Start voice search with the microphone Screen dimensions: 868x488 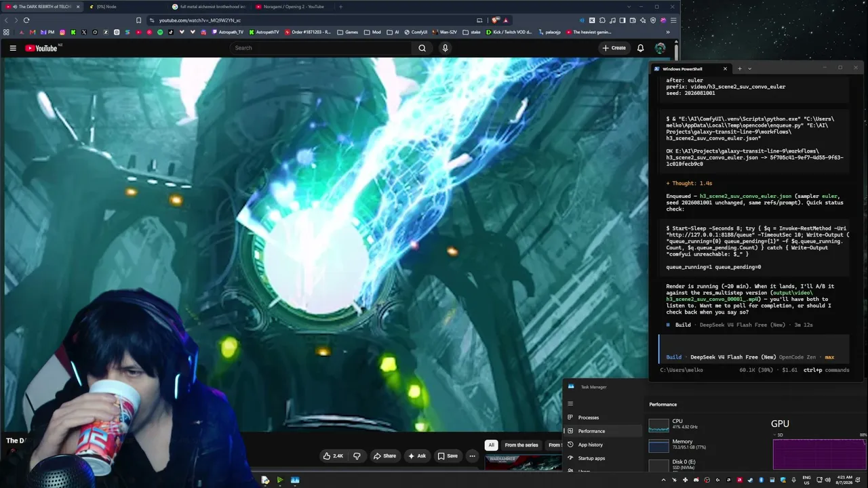[x=445, y=48]
